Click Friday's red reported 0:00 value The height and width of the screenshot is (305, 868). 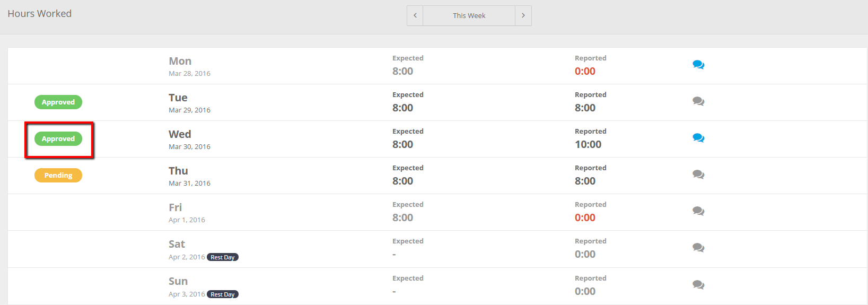585,217
